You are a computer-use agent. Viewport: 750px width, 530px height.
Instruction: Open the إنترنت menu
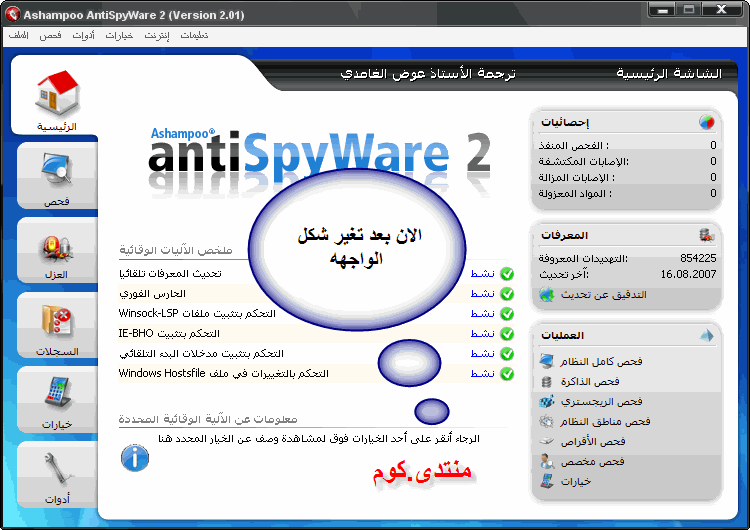point(157,35)
